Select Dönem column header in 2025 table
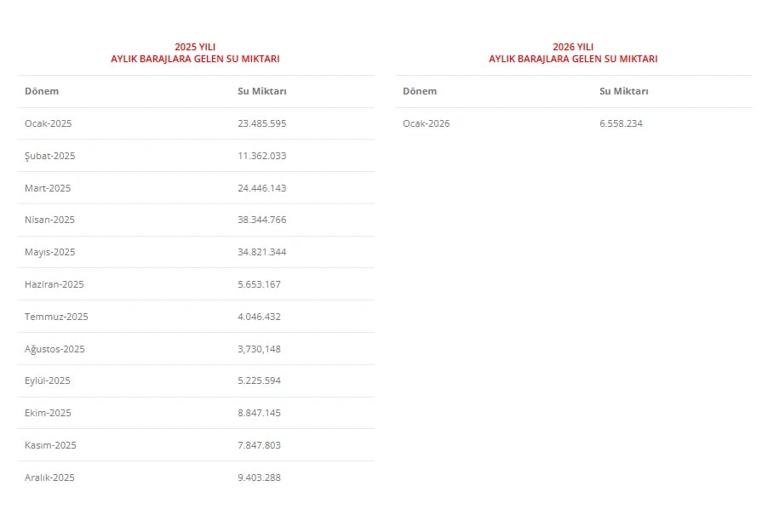Screen dimensions: 768x532 coord(42,91)
